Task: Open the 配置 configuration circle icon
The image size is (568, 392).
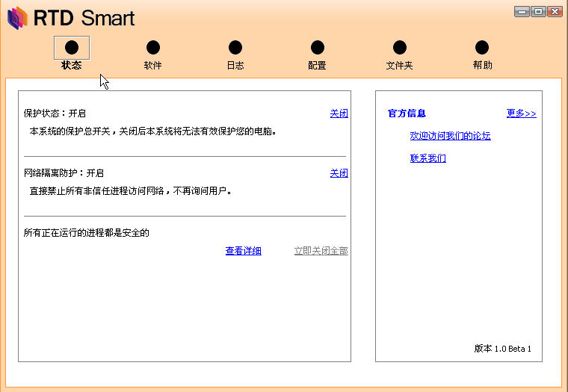Action: point(318,48)
